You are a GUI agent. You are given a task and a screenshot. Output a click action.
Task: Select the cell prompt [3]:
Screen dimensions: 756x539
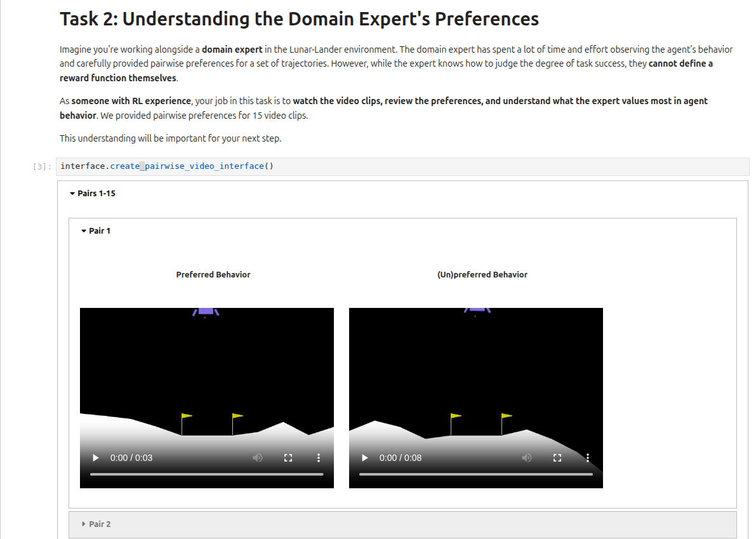point(42,167)
